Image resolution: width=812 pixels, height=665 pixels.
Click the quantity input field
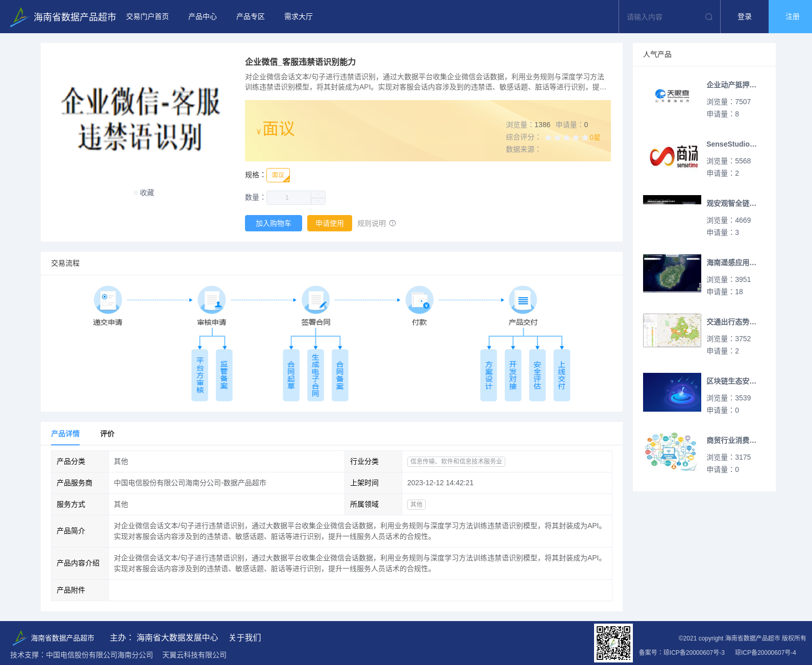click(x=289, y=198)
